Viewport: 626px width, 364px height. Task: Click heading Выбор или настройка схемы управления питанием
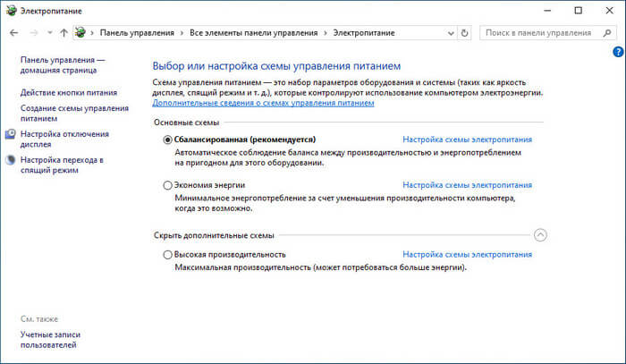(276, 66)
